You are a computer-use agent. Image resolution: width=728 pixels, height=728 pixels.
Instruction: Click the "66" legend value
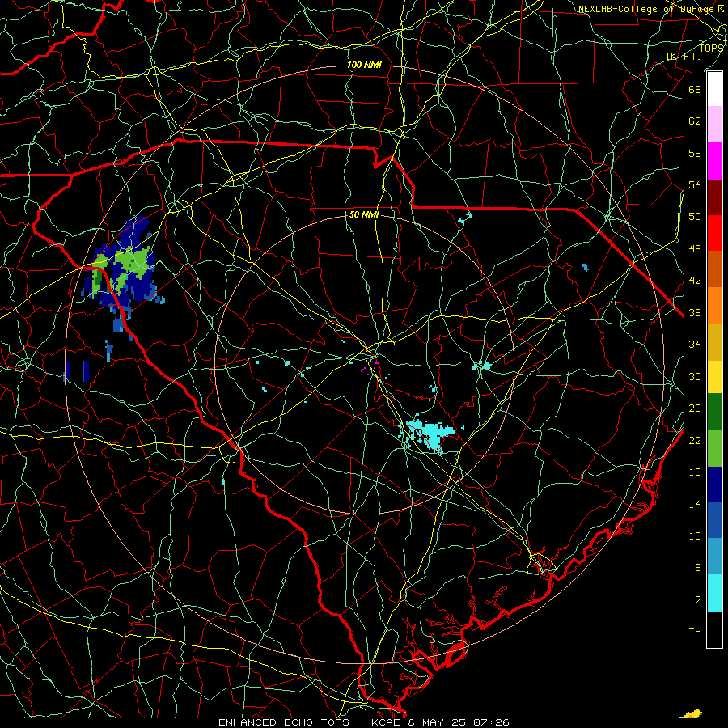coord(695,90)
